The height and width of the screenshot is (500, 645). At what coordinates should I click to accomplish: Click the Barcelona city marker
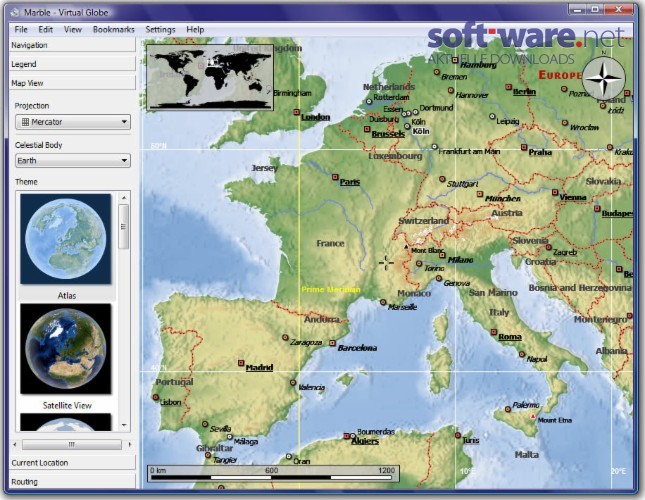click(x=332, y=343)
